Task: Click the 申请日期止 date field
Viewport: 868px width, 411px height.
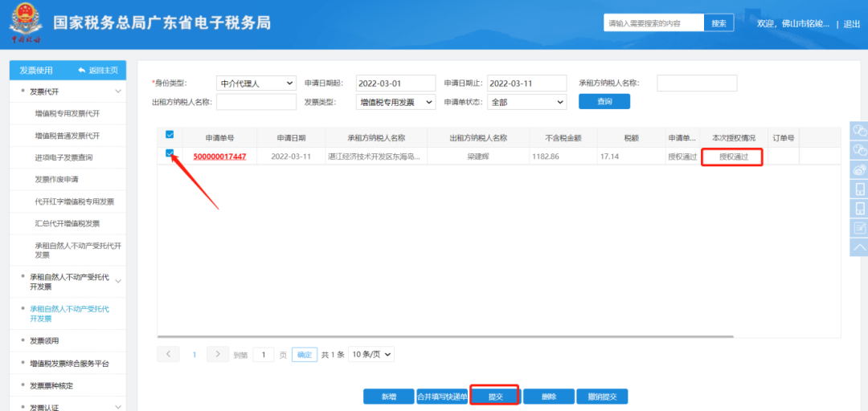Action: click(x=526, y=83)
